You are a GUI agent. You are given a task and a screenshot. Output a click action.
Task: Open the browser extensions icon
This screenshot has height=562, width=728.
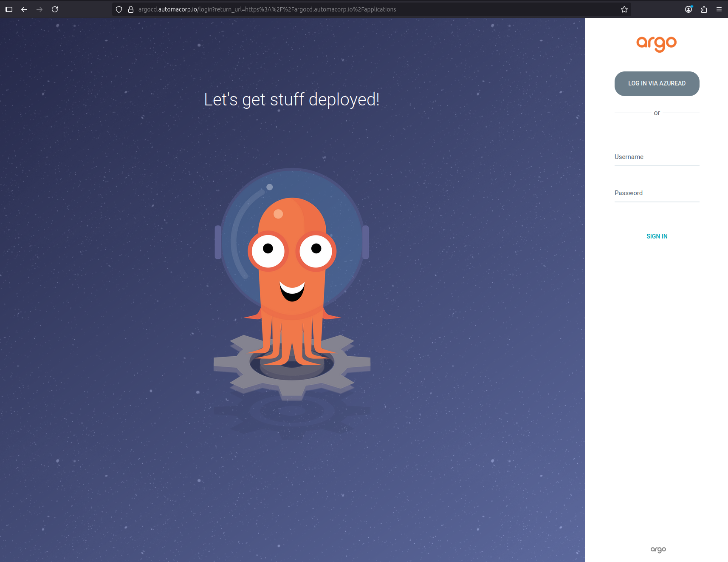[x=704, y=9]
